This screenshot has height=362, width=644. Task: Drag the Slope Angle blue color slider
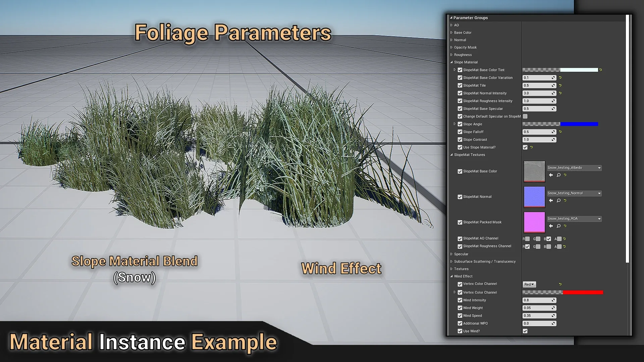559,124
